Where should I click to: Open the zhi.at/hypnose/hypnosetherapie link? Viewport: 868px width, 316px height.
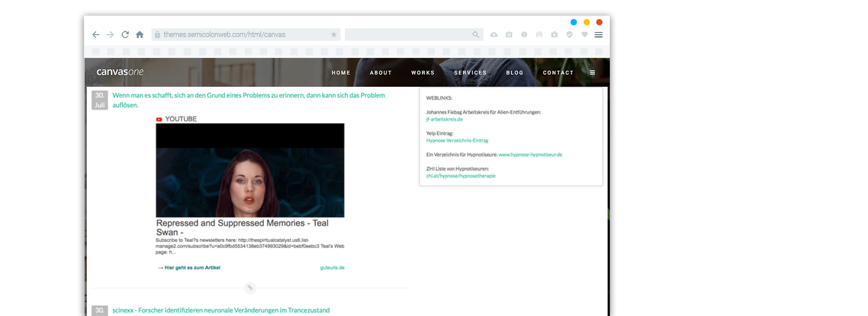[x=461, y=175]
